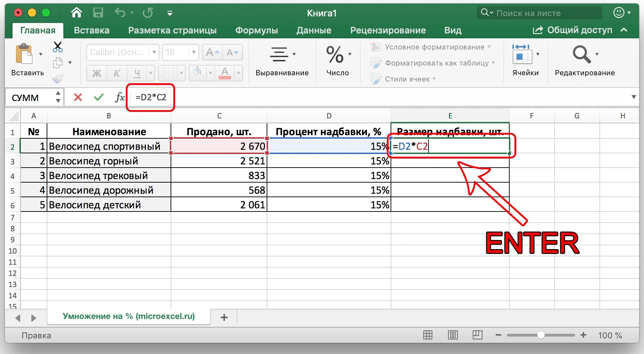Click the Общий доступ share button

click(572, 30)
